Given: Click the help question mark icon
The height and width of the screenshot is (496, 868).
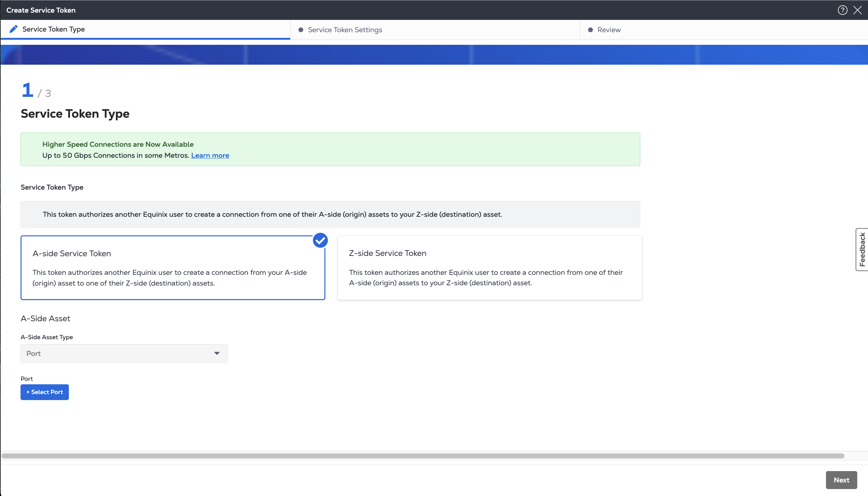Looking at the screenshot, I should 842,10.
